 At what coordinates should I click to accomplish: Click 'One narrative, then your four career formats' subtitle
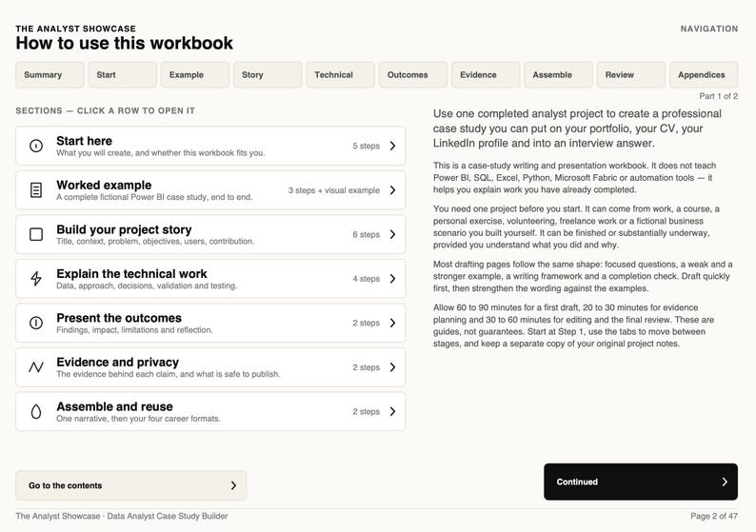138,419
